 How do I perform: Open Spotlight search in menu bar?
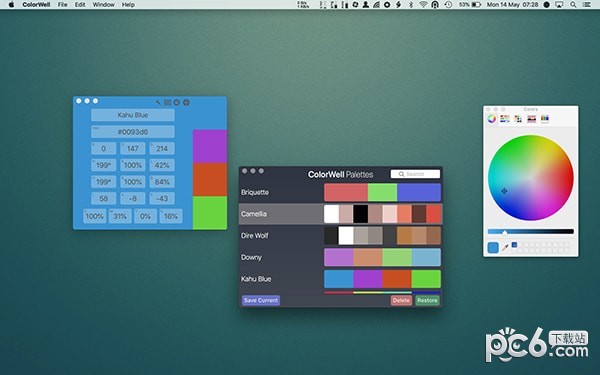pyautogui.click(x=573, y=5)
